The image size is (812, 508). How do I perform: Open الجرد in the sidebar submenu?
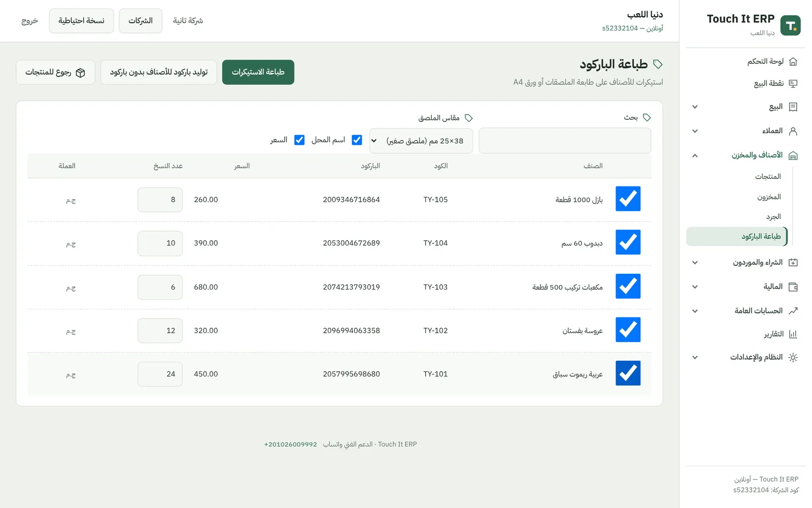pos(737,217)
